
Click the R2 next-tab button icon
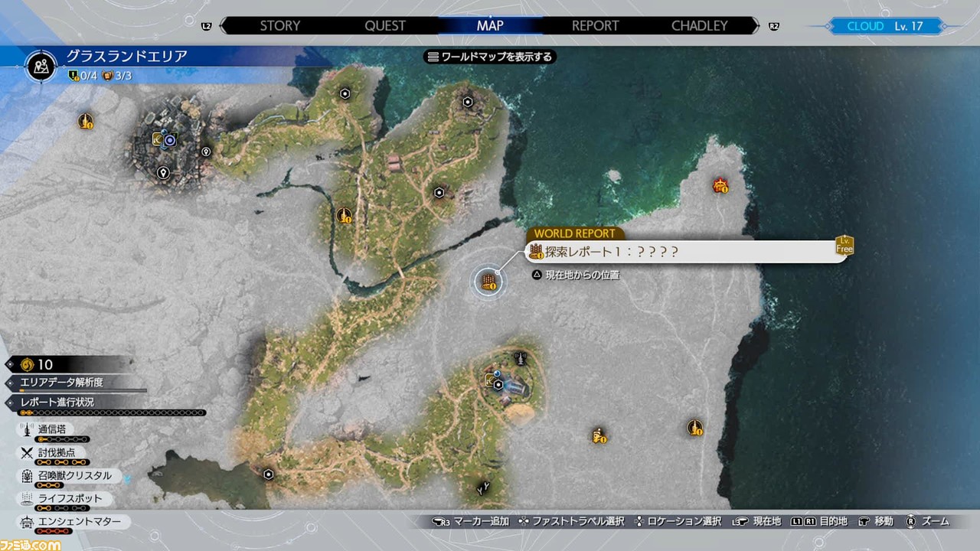point(774,26)
